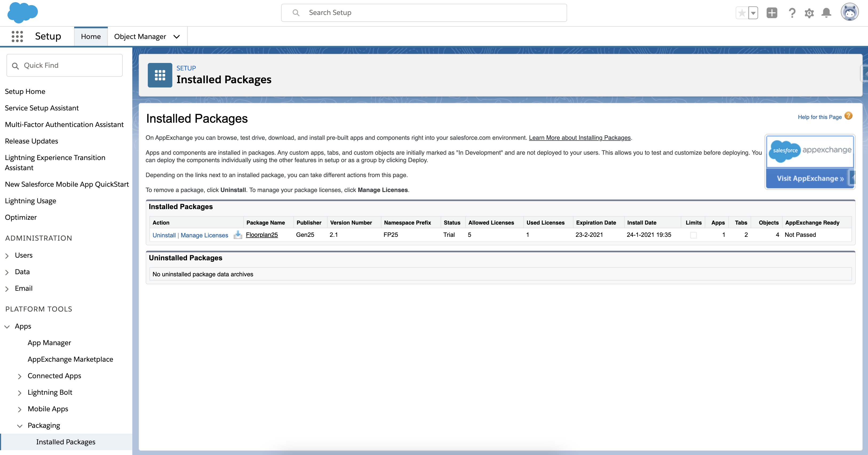
Task: Open the help question mark icon
Action: coord(792,13)
